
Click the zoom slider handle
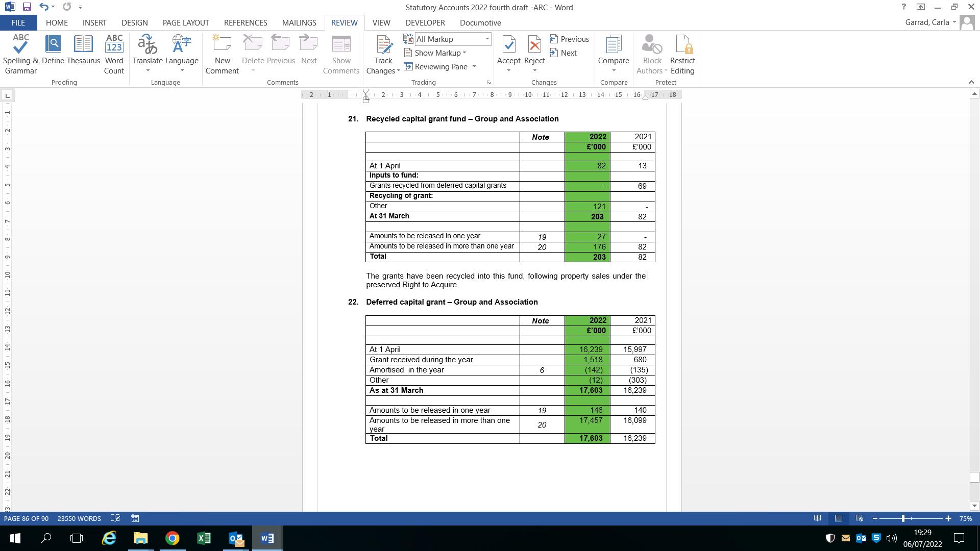click(x=903, y=518)
